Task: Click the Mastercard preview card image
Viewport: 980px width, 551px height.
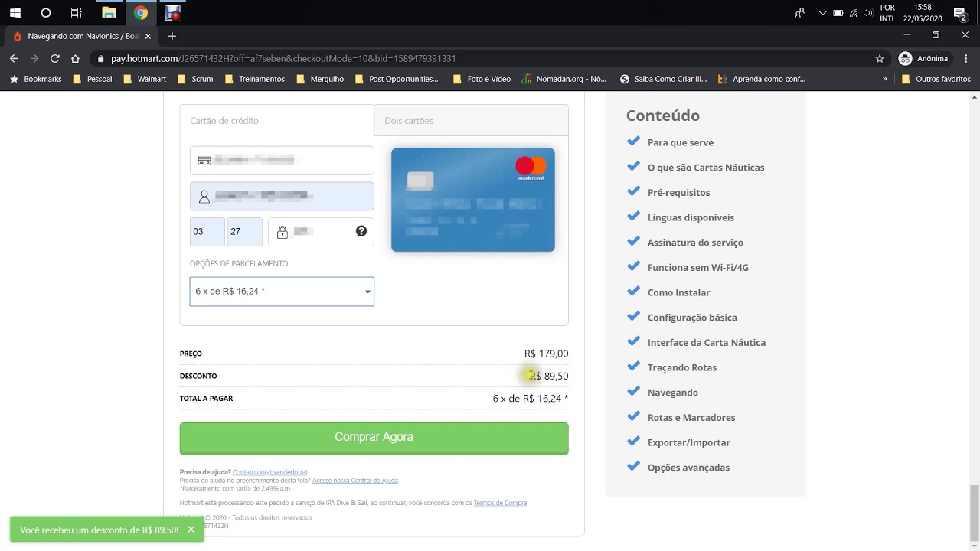Action: point(473,200)
